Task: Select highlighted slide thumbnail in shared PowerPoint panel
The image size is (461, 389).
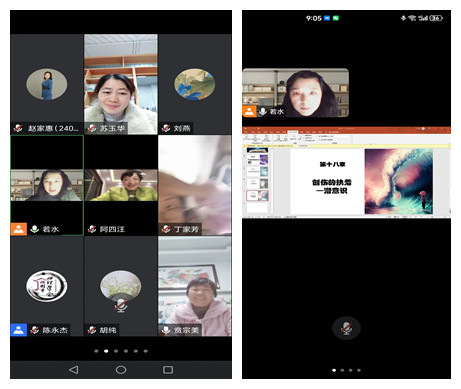Action: coord(257,195)
